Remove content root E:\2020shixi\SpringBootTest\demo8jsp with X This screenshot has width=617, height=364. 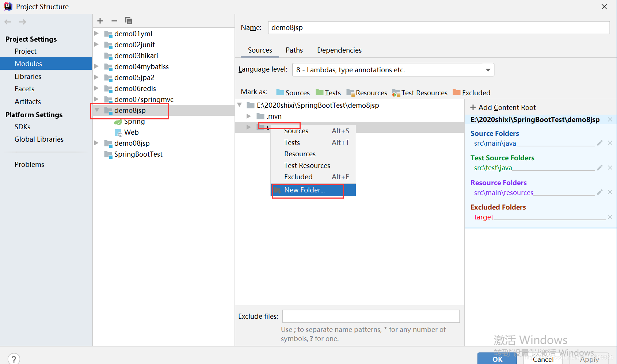pyautogui.click(x=610, y=119)
